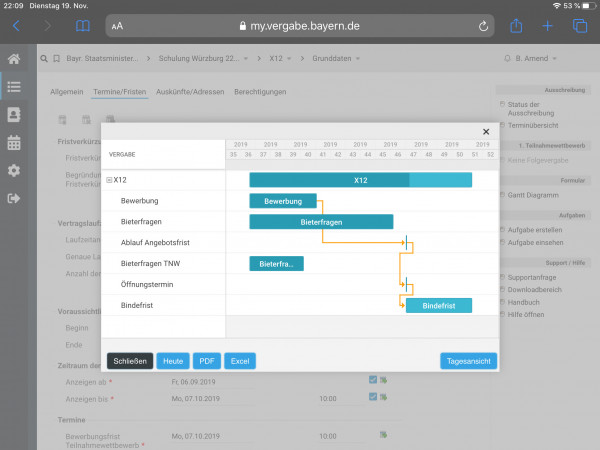The width and height of the screenshot is (600, 450).
Task: Click the Schließen button
Action: (x=130, y=361)
